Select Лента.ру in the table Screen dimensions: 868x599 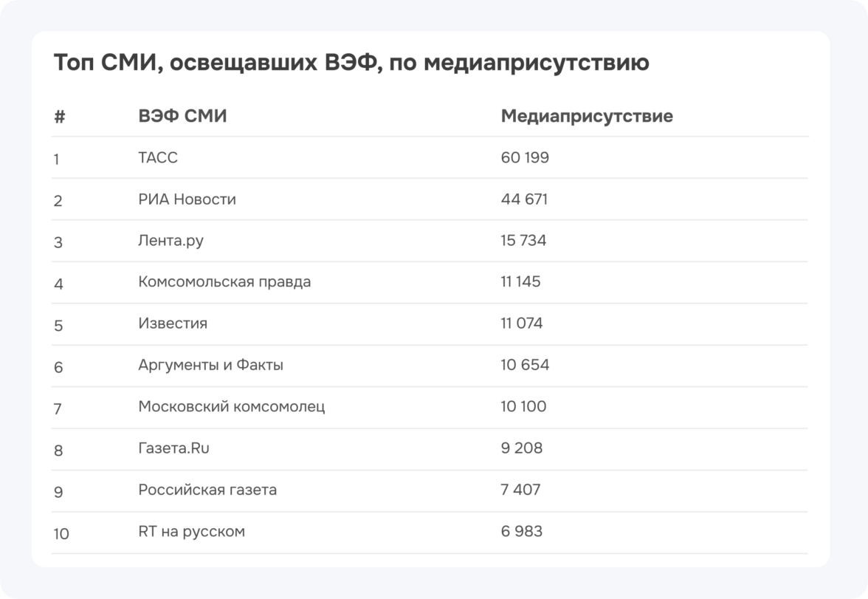(x=170, y=241)
